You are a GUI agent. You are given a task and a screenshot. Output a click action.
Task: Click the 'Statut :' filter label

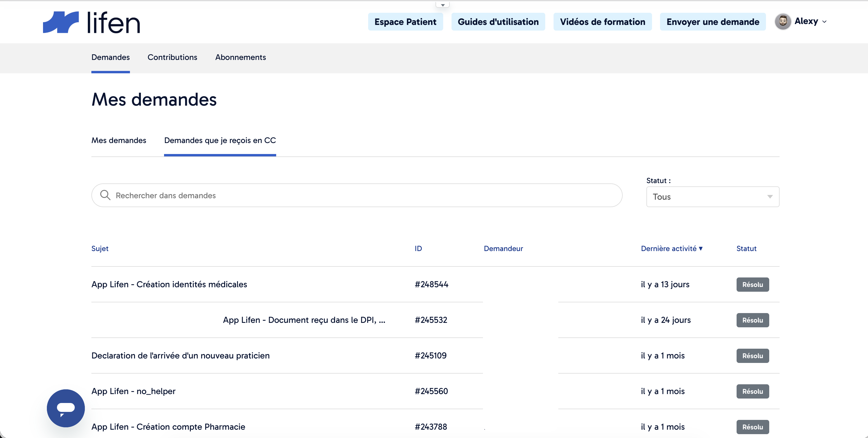658,180
